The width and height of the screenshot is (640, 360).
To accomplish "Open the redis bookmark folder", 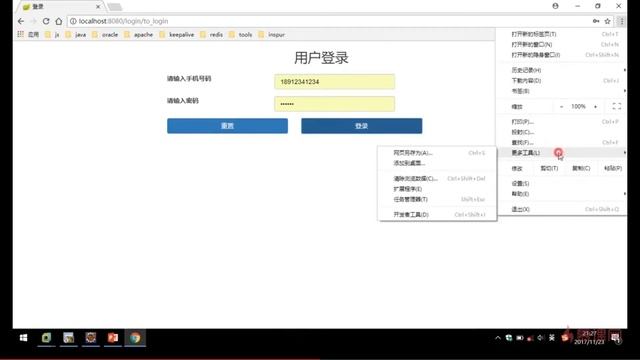I will (212, 35).
